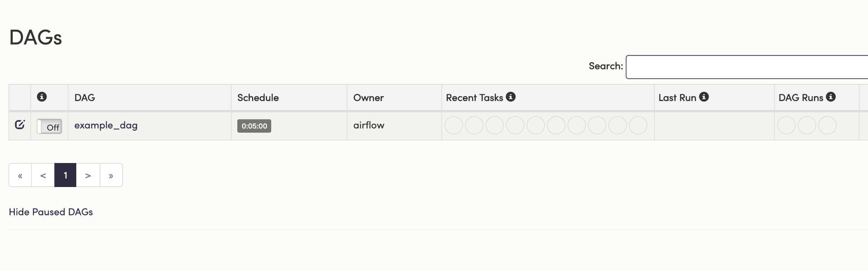Open the edit icon for example_dag

click(20, 124)
